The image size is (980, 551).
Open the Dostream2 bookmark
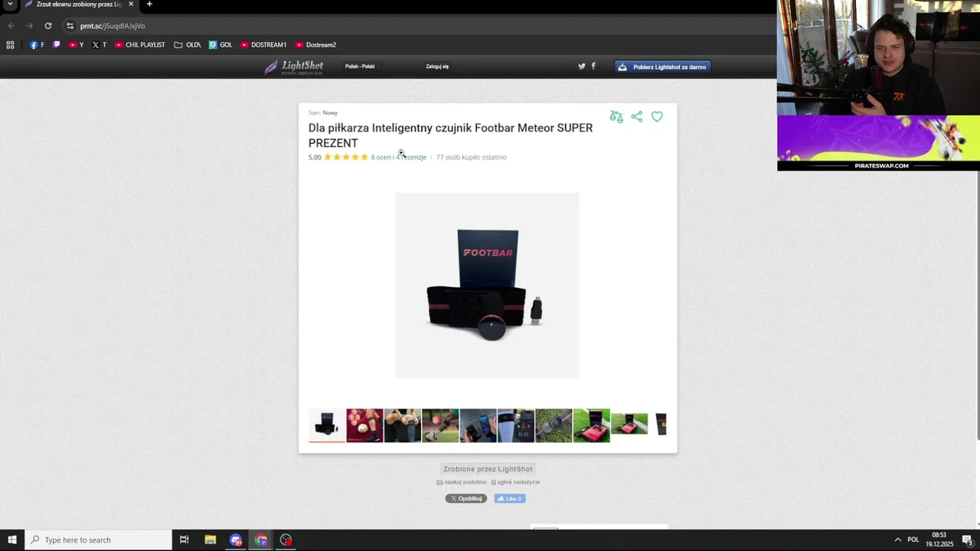315,45
